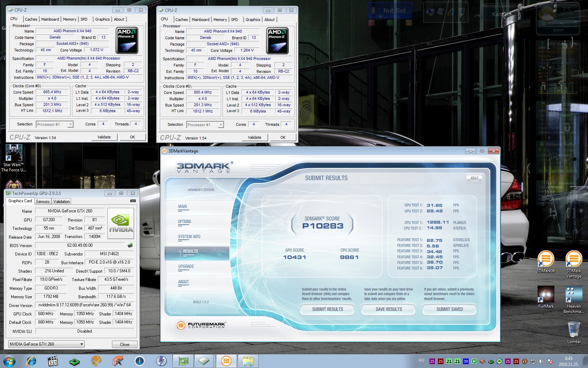Click the NVIDIA logo in GPU-Z
The image size is (588, 368).
(121, 224)
